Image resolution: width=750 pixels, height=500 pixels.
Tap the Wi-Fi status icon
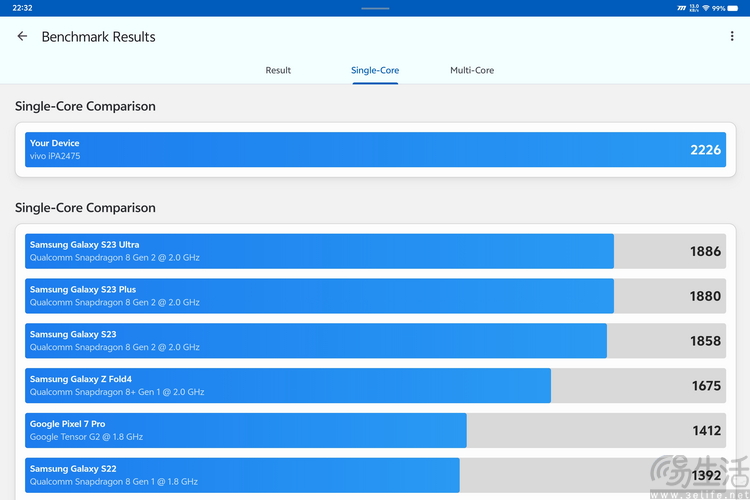tap(706, 8)
